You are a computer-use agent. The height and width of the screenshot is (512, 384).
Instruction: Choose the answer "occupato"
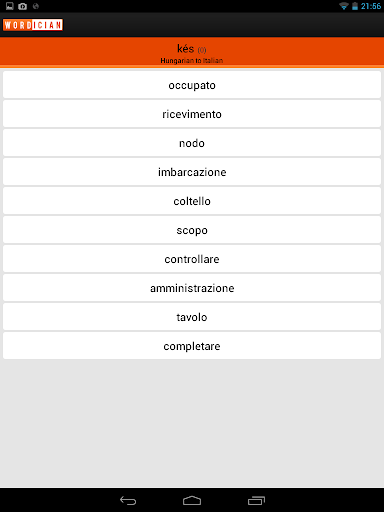tap(192, 85)
